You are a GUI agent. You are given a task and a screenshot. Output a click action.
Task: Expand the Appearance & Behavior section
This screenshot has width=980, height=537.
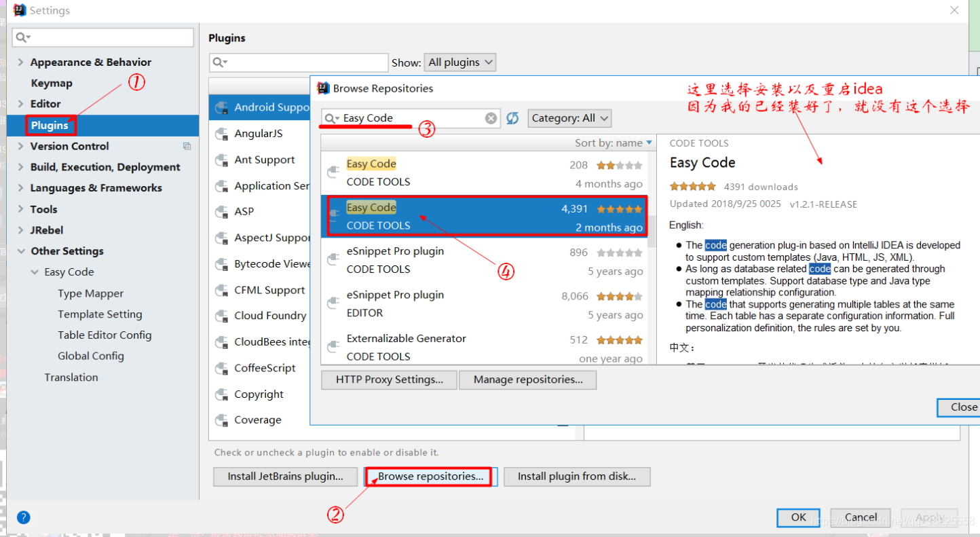pos(20,62)
